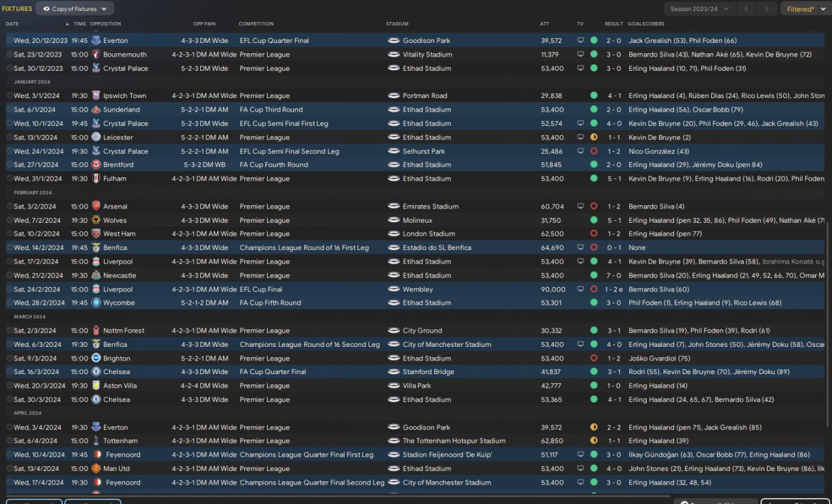Open the Stamford Bridge stadium link

pos(428,372)
